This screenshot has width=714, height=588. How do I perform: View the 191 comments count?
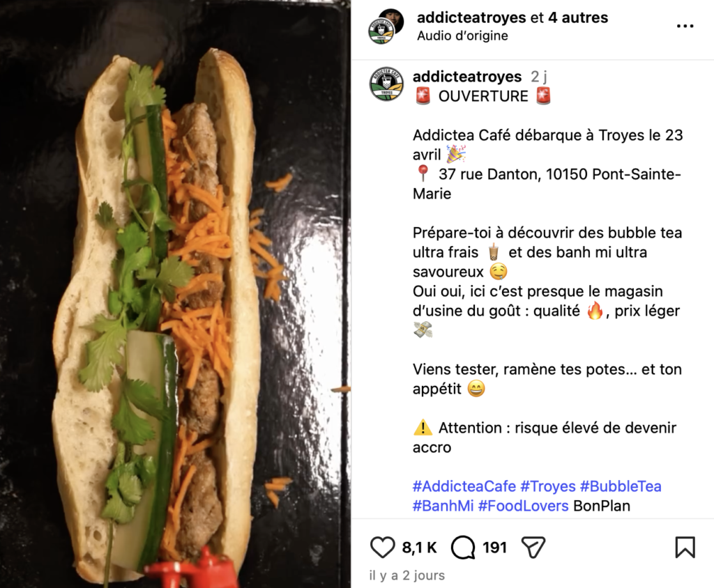494,548
